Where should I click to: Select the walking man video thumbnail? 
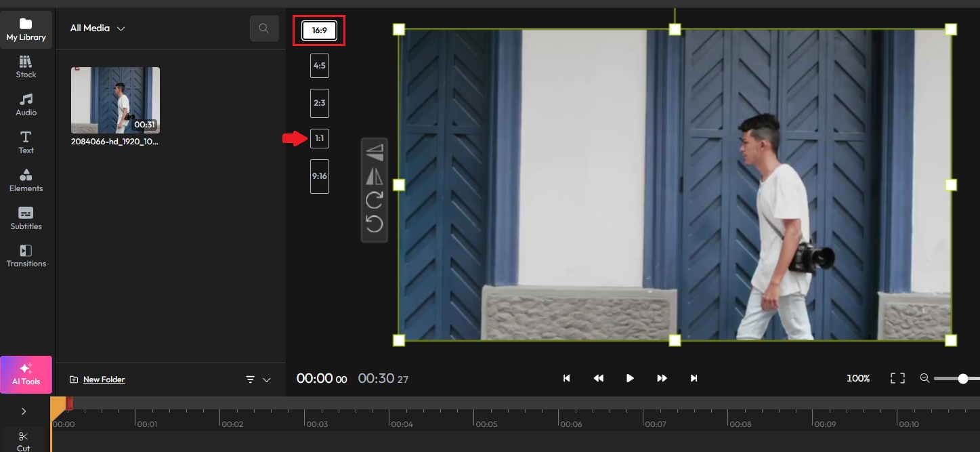point(115,100)
